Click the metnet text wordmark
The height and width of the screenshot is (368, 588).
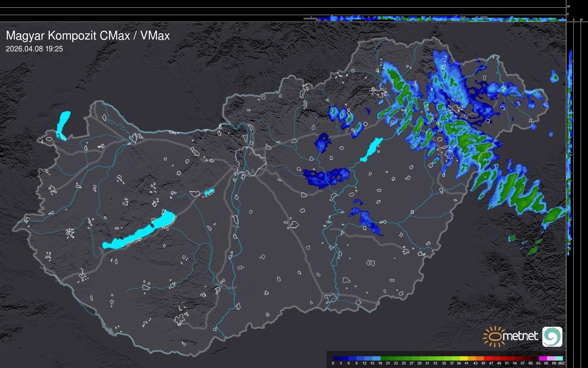coord(520,336)
